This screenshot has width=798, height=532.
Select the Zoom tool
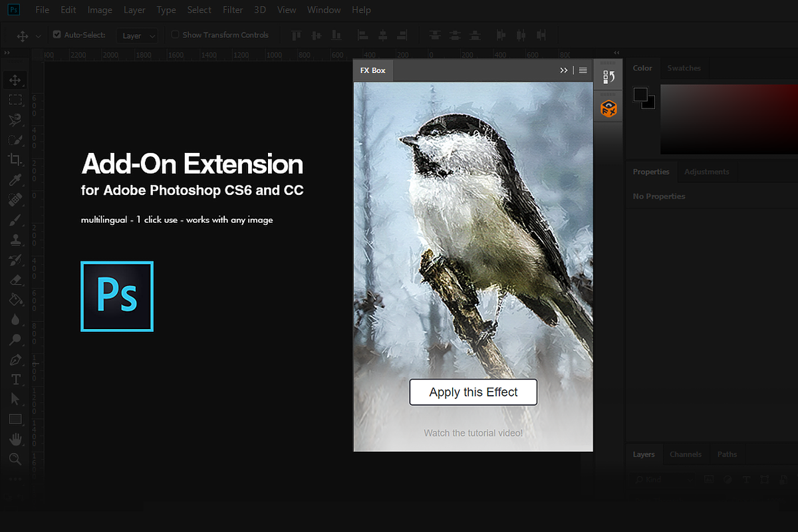tap(15, 459)
